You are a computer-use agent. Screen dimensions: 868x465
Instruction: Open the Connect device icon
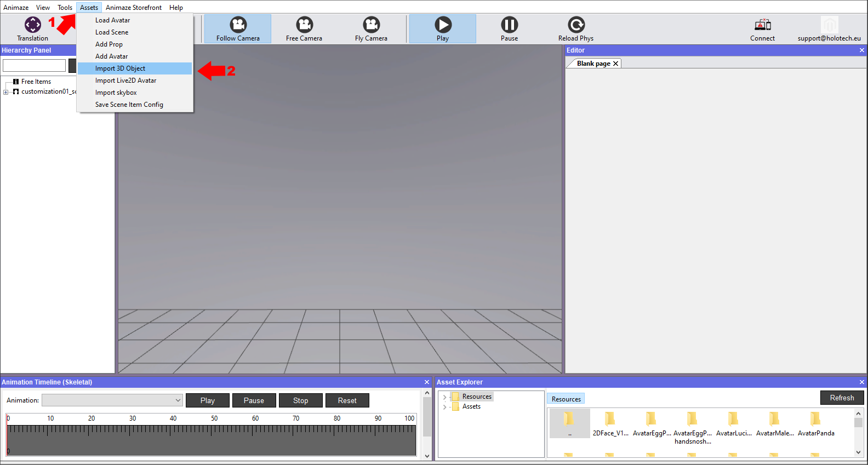(762, 25)
